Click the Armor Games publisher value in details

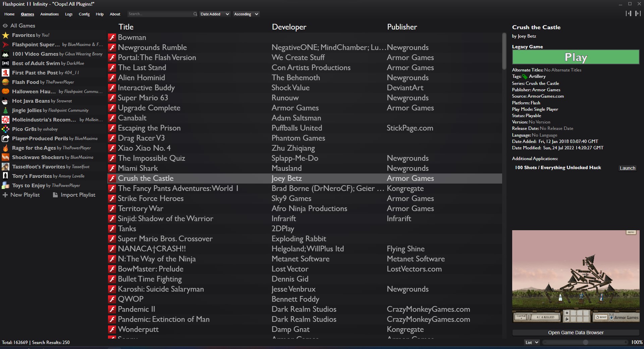(x=546, y=90)
